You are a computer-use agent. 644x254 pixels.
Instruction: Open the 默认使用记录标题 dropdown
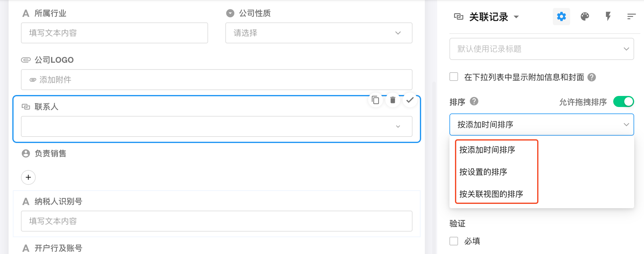click(541, 49)
